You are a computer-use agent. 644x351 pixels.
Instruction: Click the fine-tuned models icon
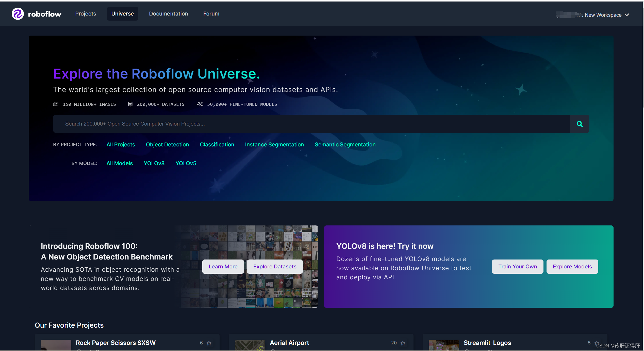tap(200, 104)
